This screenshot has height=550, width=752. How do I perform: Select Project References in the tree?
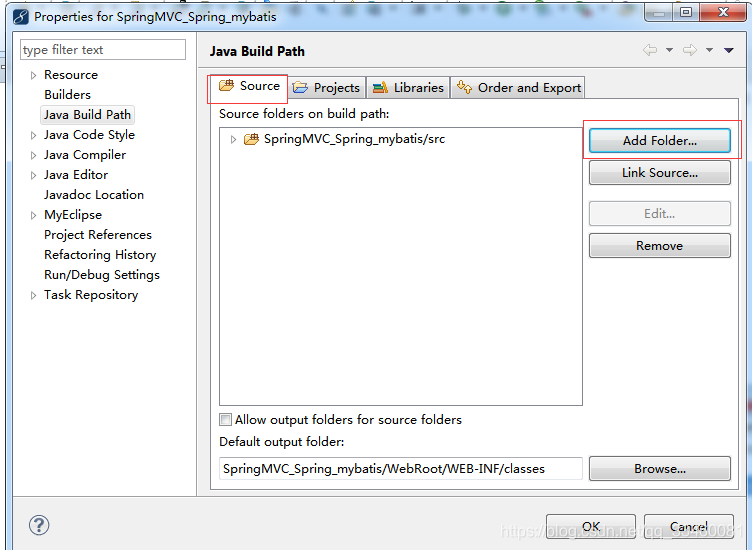coord(98,235)
